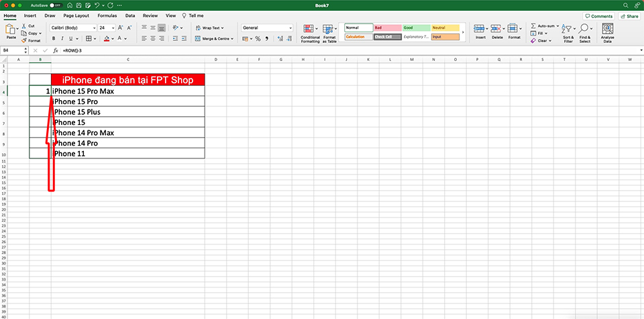Screen dimensions: 644x319
Task: Click the Borders grid icon
Action: pyautogui.click(x=89, y=39)
